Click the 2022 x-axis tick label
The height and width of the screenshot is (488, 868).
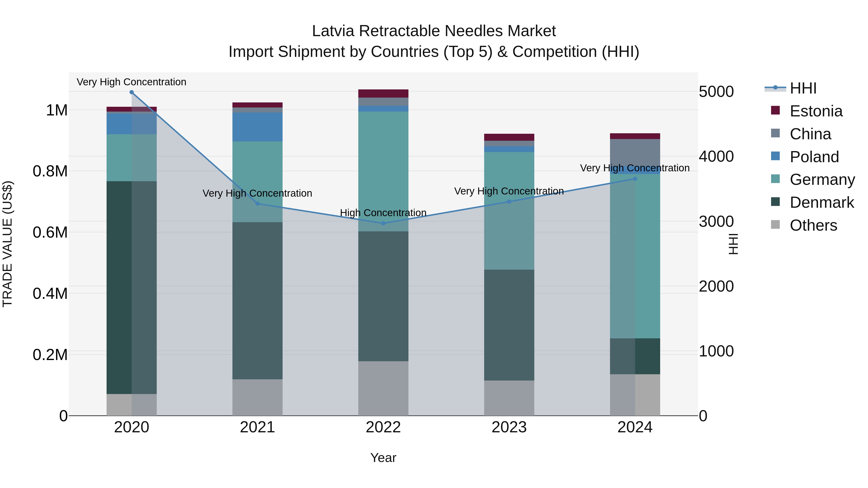click(x=383, y=427)
